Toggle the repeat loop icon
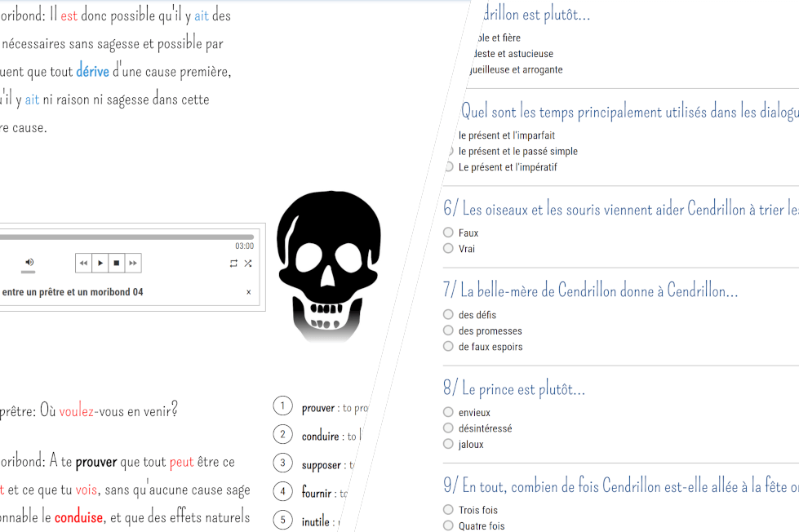Image resolution: width=799 pixels, height=532 pixels. [x=233, y=263]
